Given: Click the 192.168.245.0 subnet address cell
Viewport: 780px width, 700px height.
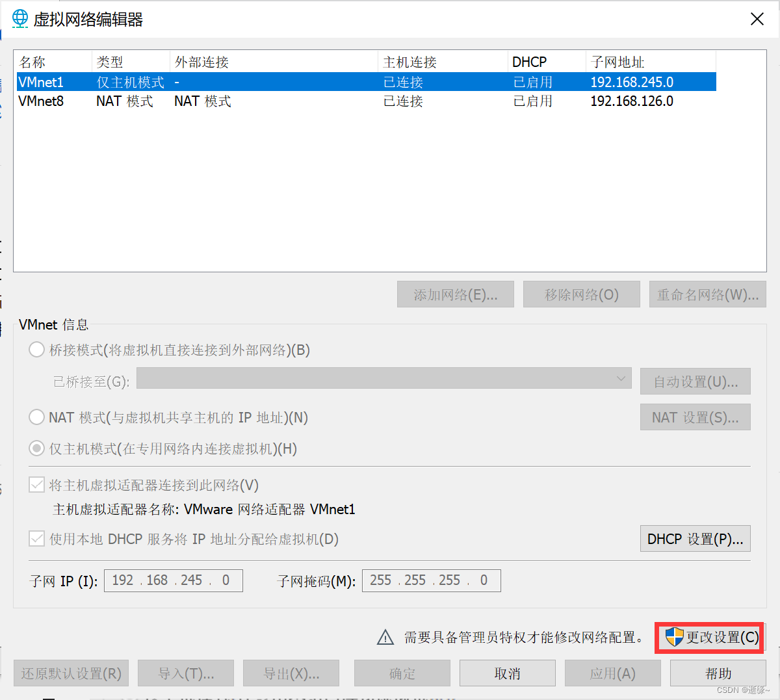Looking at the screenshot, I should [632, 82].
